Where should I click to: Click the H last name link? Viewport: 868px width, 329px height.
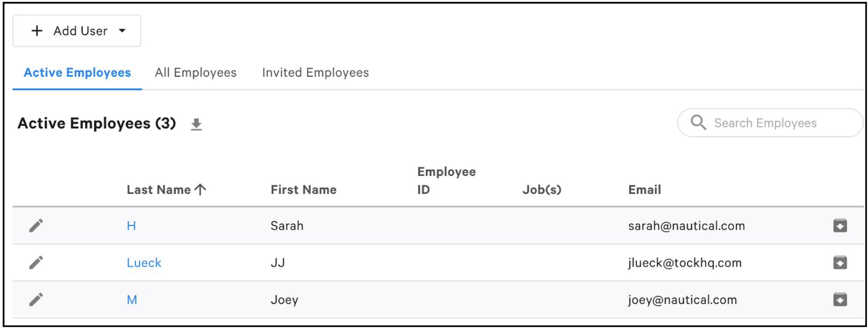[x=130, y=226]
